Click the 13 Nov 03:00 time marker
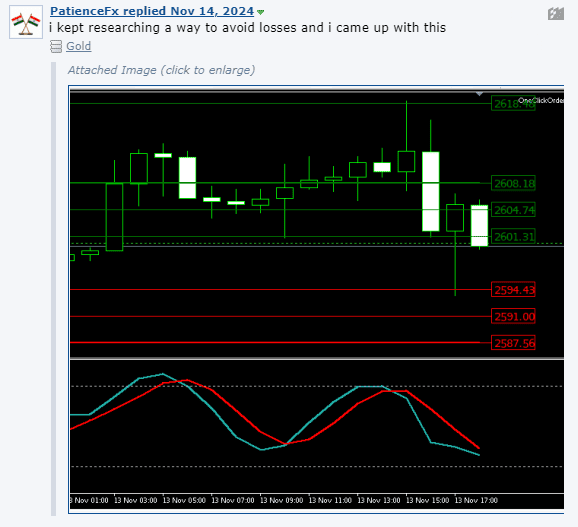This screenshot has width=578, height=527. coord(136,500)
